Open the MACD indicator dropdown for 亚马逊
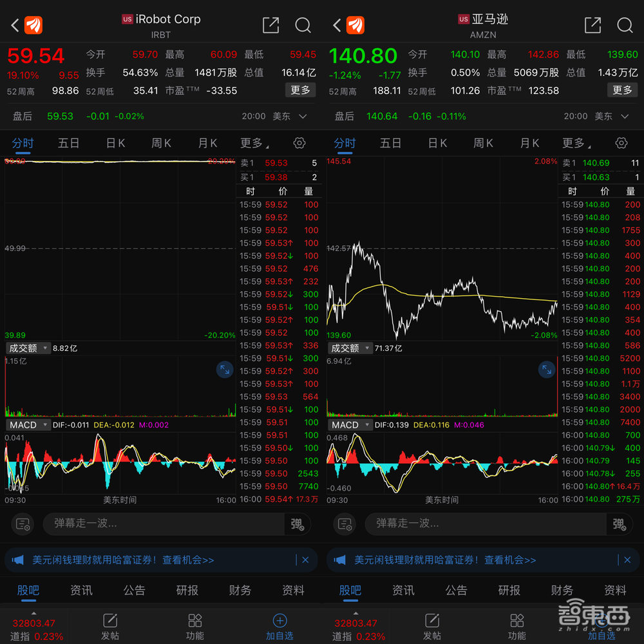This screenshot has width=644, height=644. [x=350, y=425]
